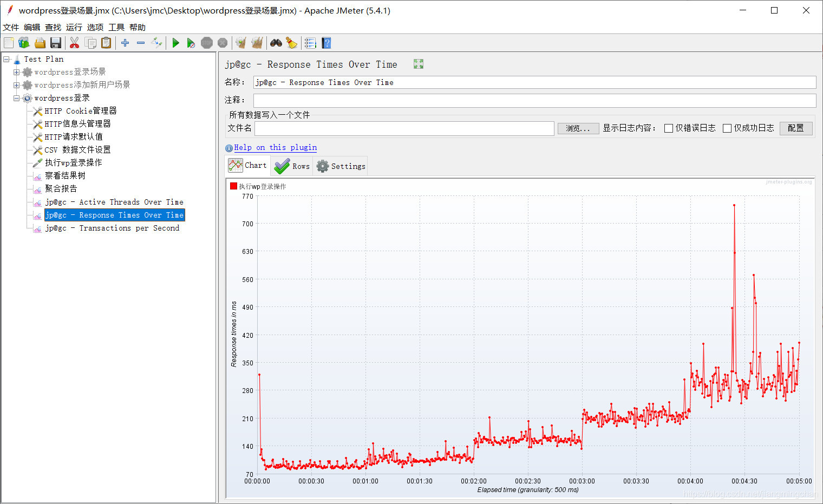Click the 配置 configure button
The width and height of the screenshot is (823, 504).
(x=796, y=128)
